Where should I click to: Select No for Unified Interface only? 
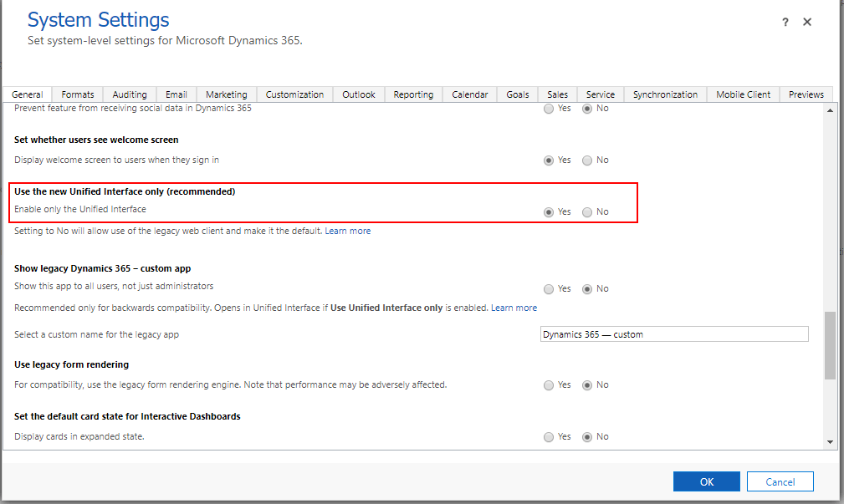click(x=587, y=212)
